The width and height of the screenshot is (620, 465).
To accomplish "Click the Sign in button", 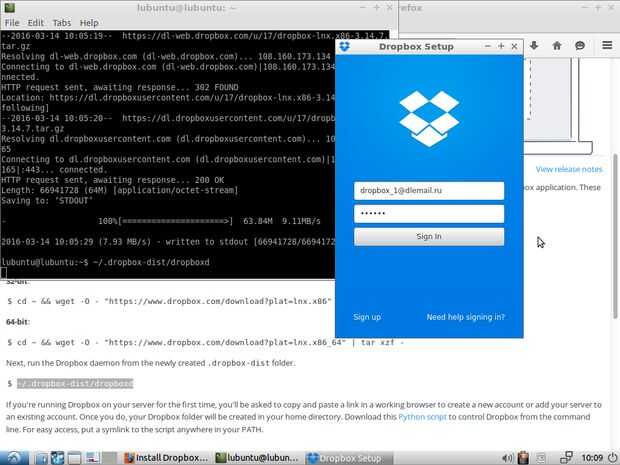I will (429, 236).
